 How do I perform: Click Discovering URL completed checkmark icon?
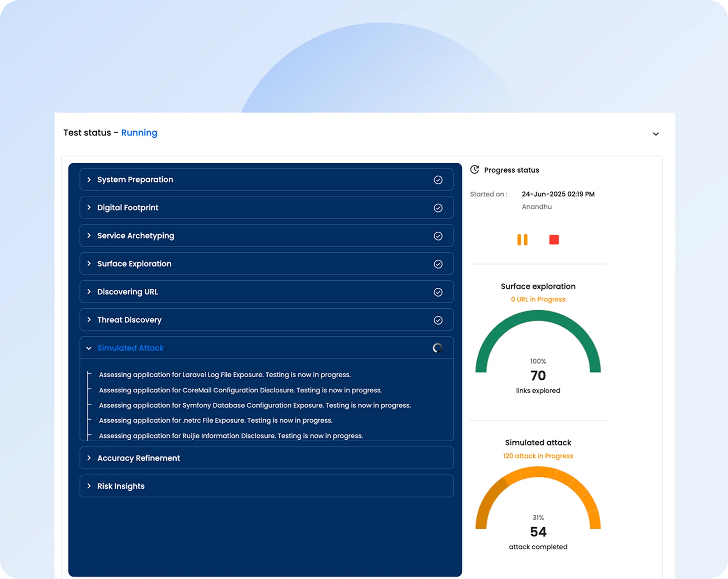click(438, 292)
